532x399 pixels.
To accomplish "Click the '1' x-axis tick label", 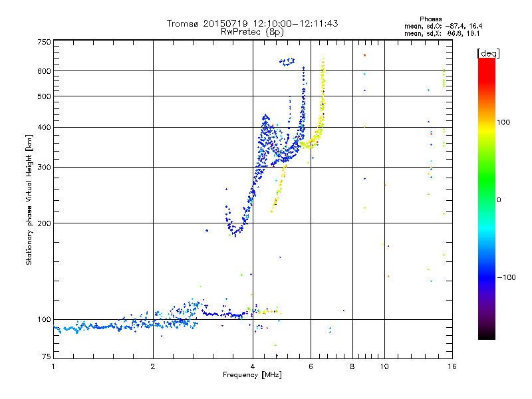I will tap(53, 366).
